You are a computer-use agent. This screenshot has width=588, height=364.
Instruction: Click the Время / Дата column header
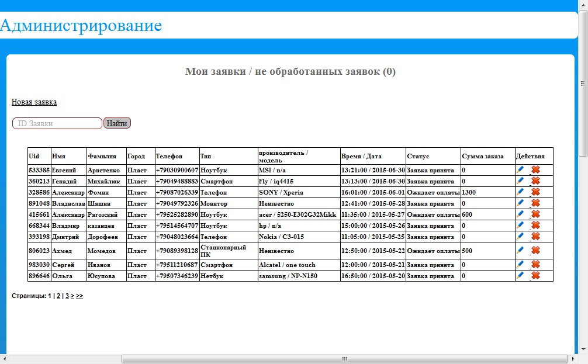pos(373,156)
